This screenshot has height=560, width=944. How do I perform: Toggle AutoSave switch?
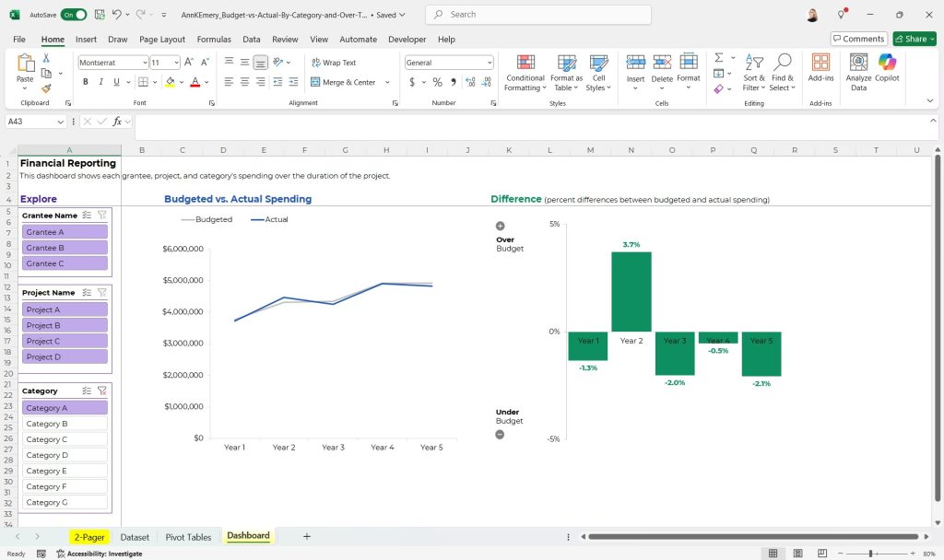pyautogui.click(x=74, y=15)
